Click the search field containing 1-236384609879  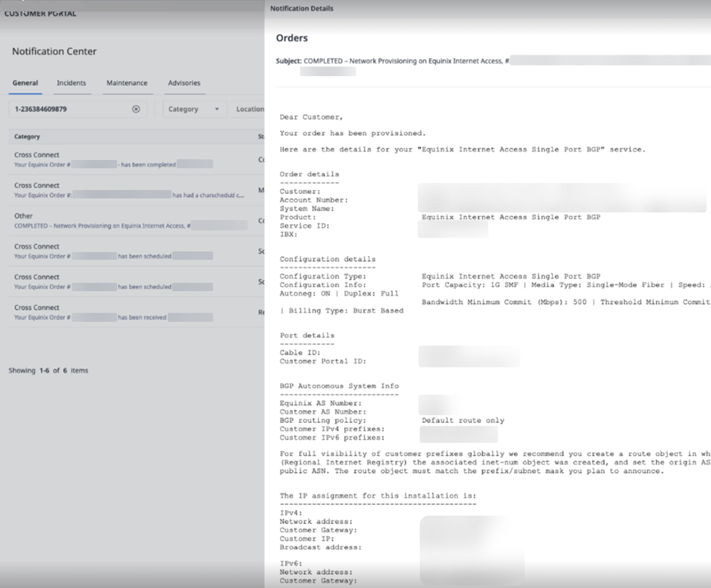click(77, 109)
